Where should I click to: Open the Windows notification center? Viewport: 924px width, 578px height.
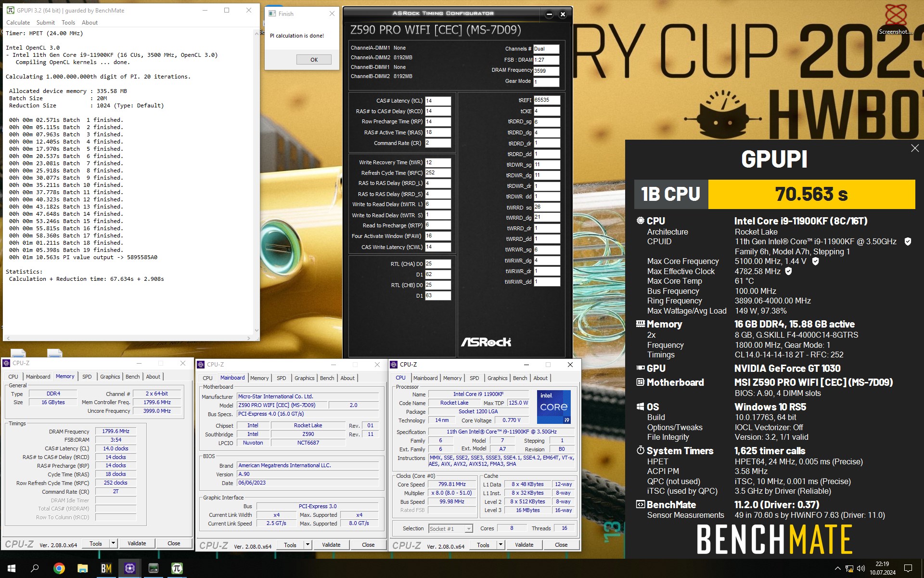pos(908,568)
